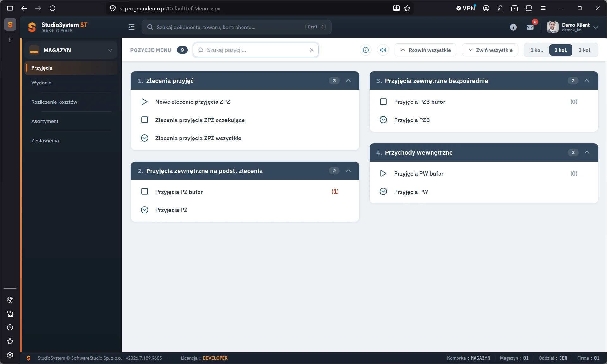Screen dimensions: 607x364
Task: Click the circled info icon near search
Action: coord(365,50)
